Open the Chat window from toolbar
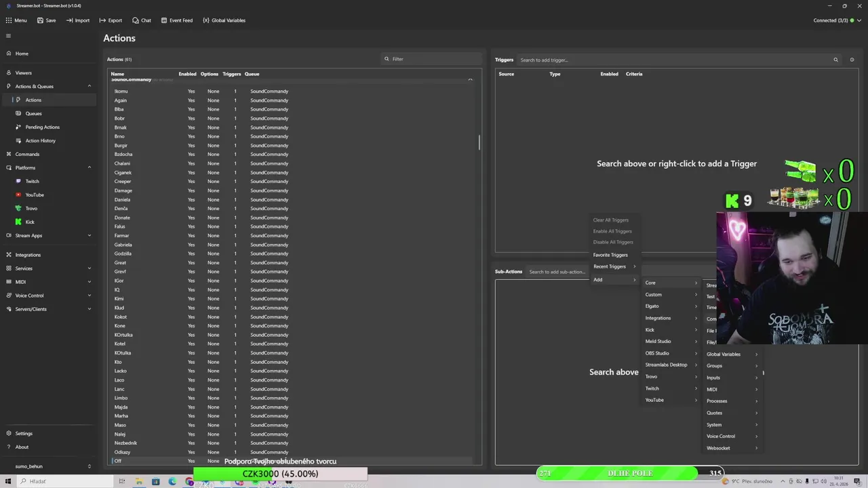868x488 pixels. (x=142, y=20)
